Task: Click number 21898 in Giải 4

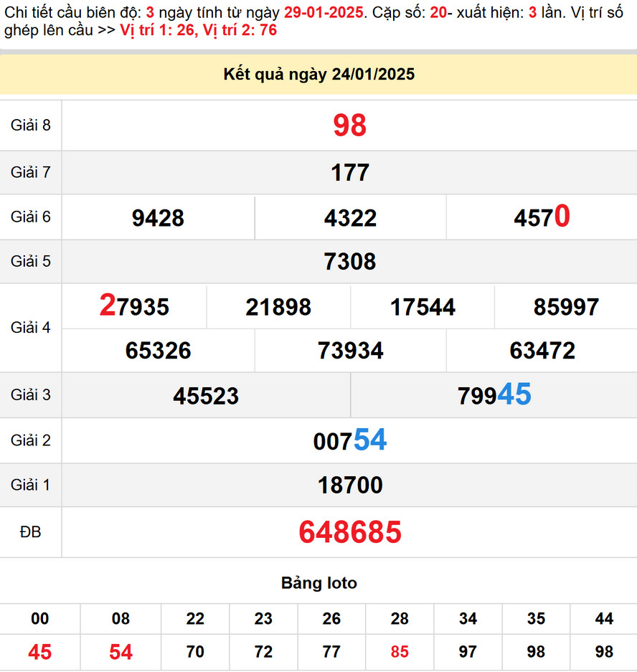Action: coord(278,308)
